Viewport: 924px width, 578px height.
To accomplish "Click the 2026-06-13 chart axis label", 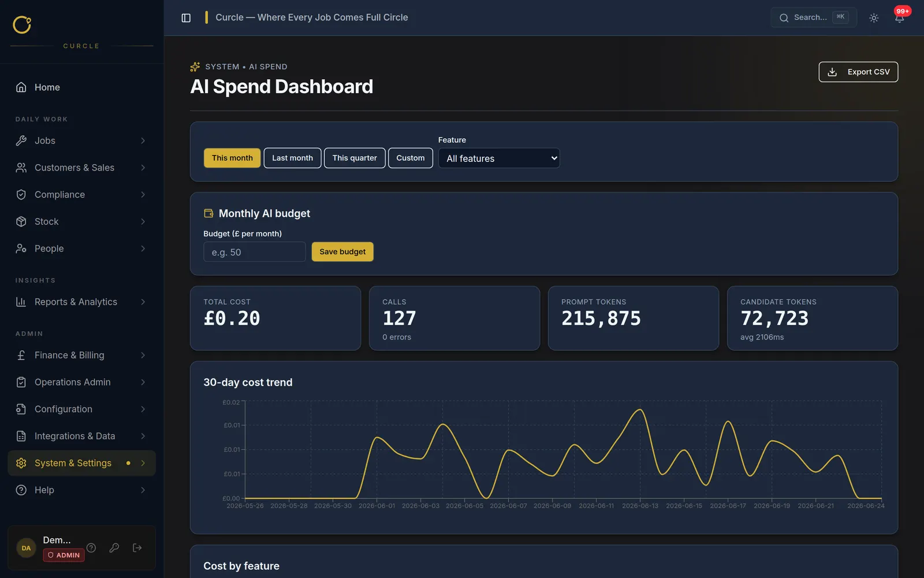I will 640,506.
